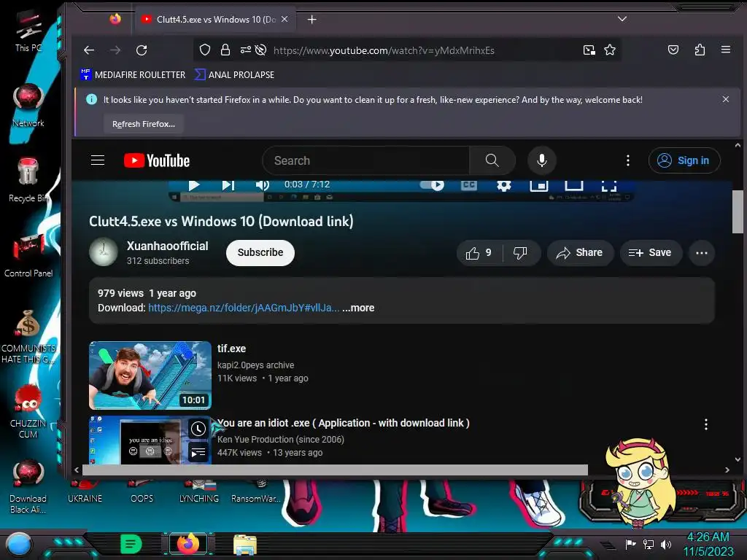
Task: Toggle the autoplay switch
Action: (432, 184)
